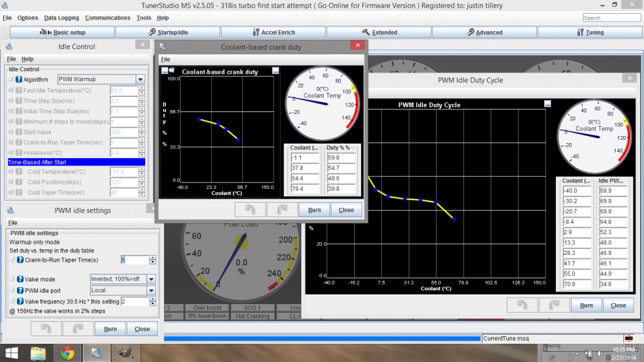
Task: Open the Advanced toolbar menu
Action: coord(485,32)
